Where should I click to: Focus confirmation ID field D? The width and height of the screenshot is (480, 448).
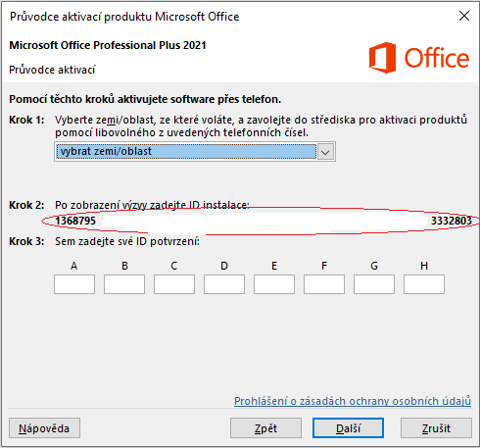[x=224, y=284]
